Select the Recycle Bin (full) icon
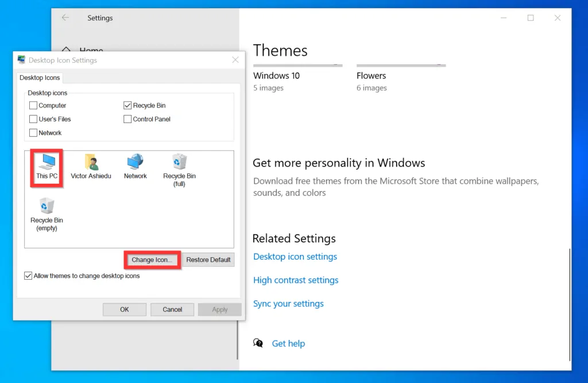 tap(179, 163)
